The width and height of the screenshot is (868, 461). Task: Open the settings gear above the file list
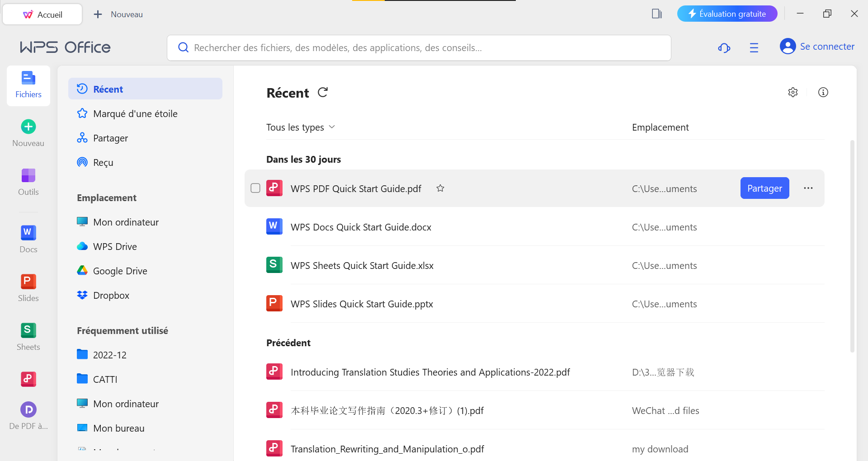pos(793,92)
